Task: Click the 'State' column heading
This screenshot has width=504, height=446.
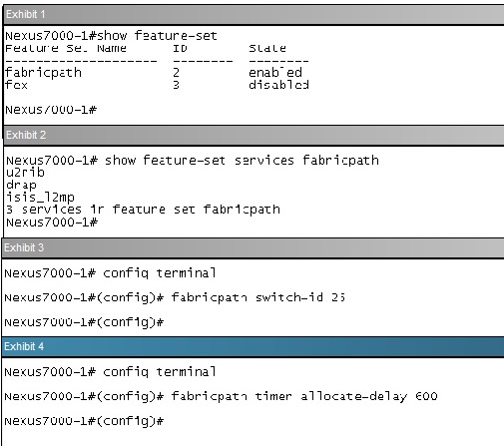Action: coord(267,48)
